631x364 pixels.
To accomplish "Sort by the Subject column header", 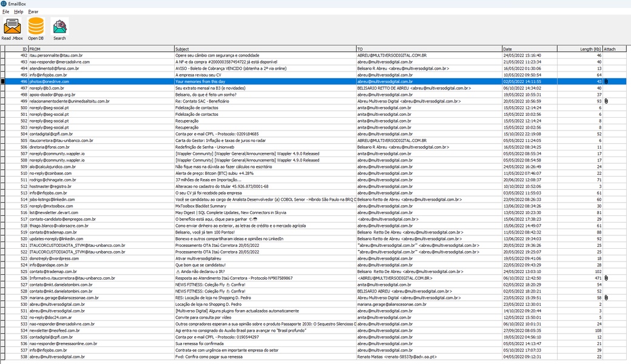I will click(265, 49).
